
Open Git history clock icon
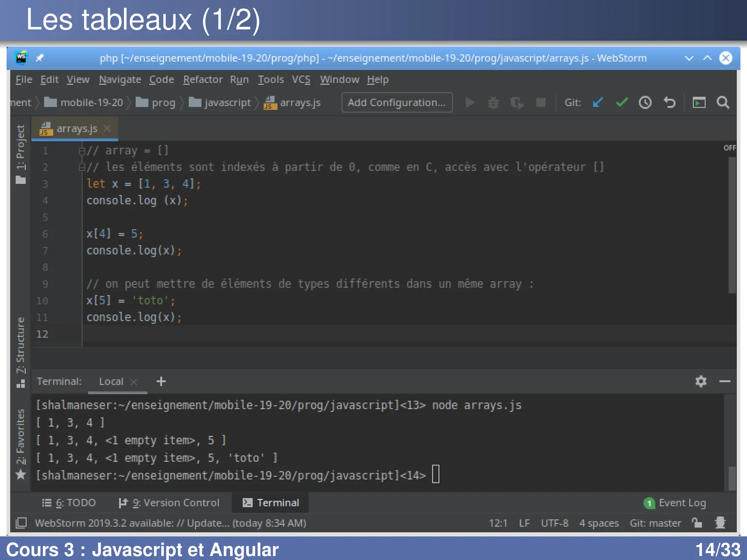click(645, 103)
